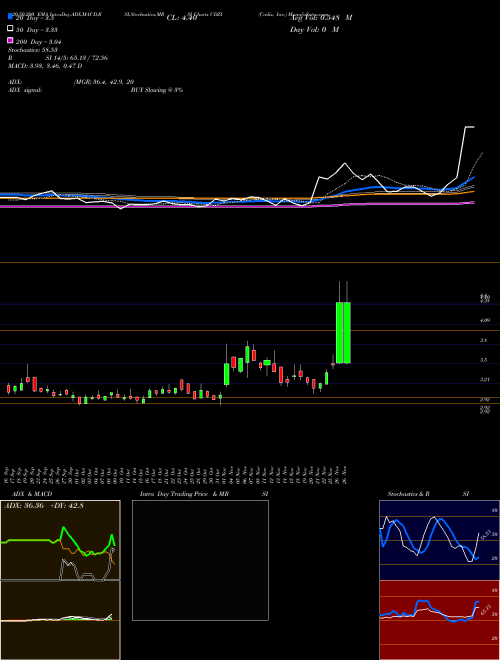Image resolution: width=500 pixels, height=660 pixels.
Task: Click the 4.09 price axis label
Action: coord(484,321)
